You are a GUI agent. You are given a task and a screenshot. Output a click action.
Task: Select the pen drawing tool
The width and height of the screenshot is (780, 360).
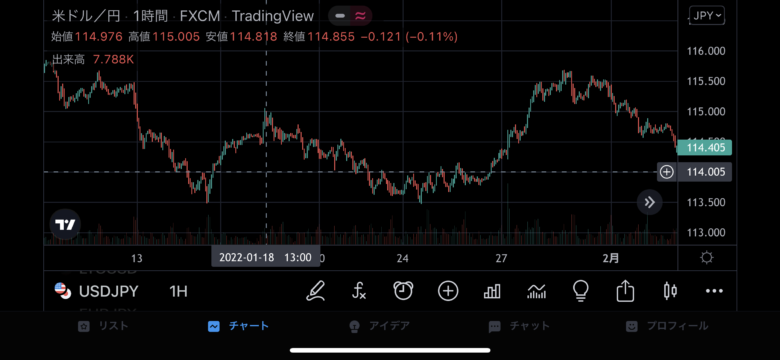point(315,291)
